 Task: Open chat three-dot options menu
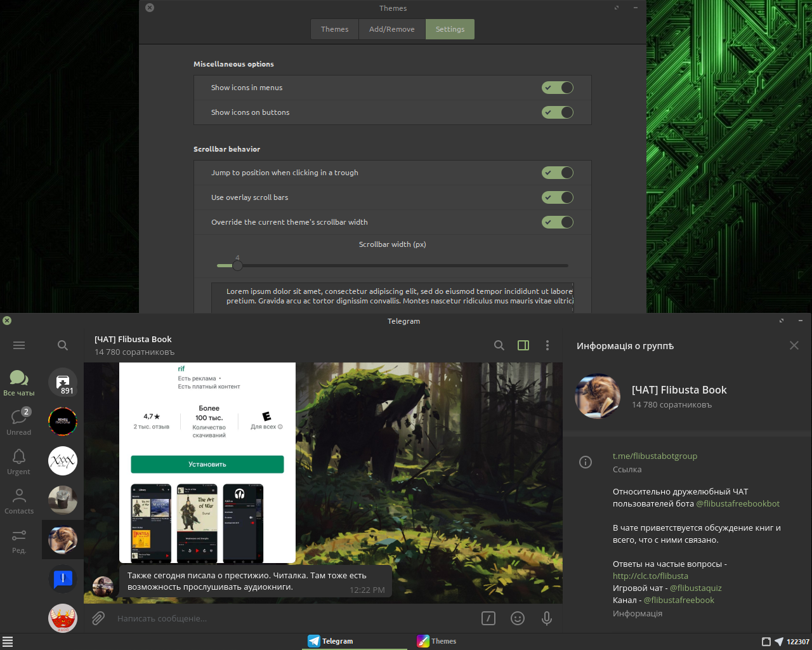click(x=547, y=345)
